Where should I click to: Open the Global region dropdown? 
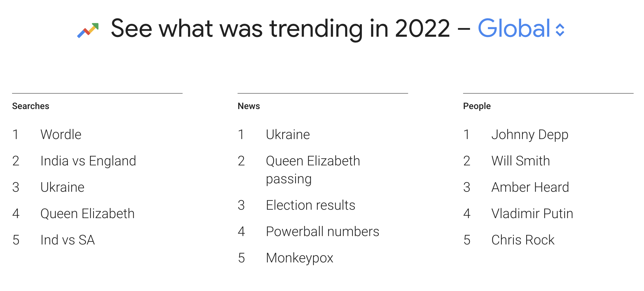(514, 29)
